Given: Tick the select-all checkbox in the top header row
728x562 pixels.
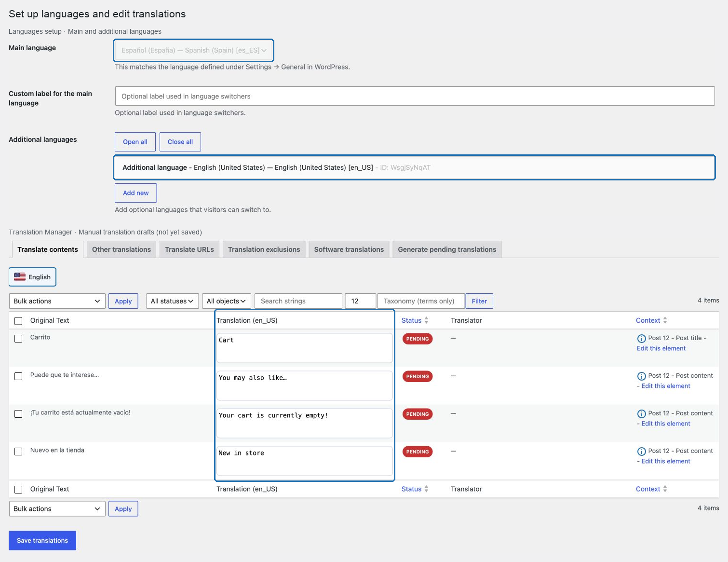Looking at the screenshot, I should 18,321.
